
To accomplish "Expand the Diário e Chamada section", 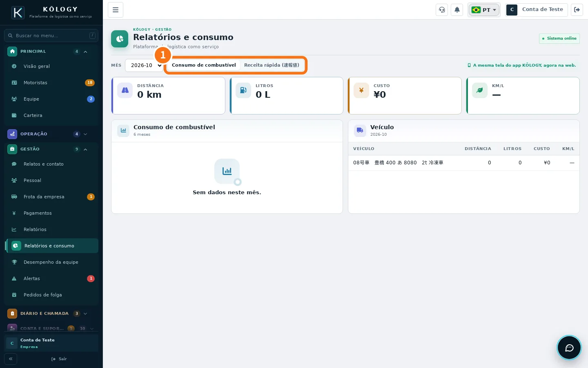I will coord(51,314).
